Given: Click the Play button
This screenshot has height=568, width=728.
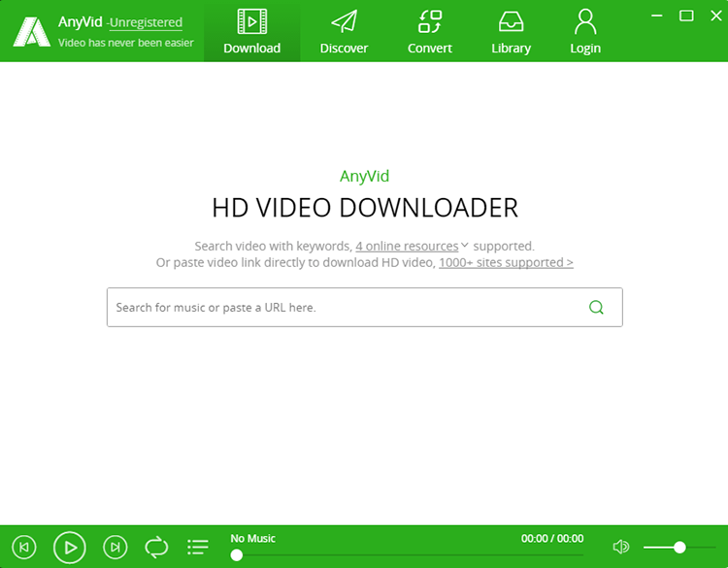Looking at the screenshot, I should (70, 547).
